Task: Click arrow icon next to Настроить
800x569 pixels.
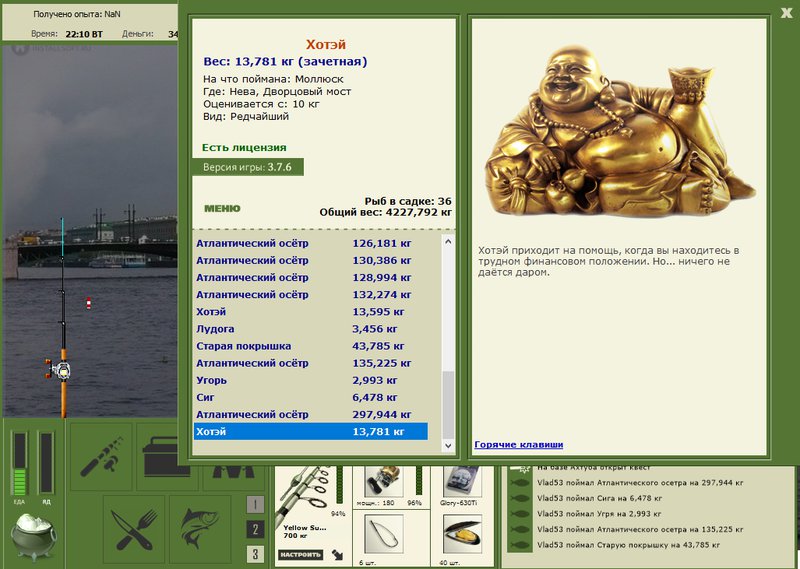Action: tap(337, 554)
